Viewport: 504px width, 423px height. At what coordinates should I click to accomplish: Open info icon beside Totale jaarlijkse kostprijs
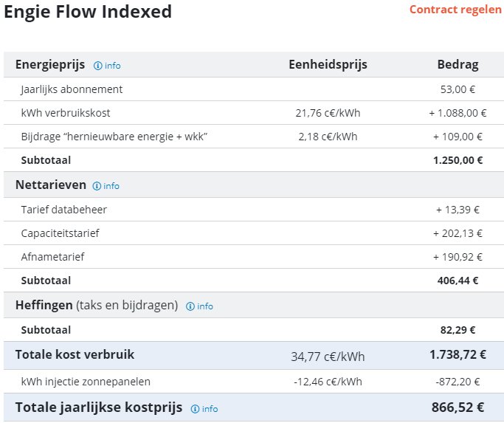pyautogui.click(x=204, y=409)
